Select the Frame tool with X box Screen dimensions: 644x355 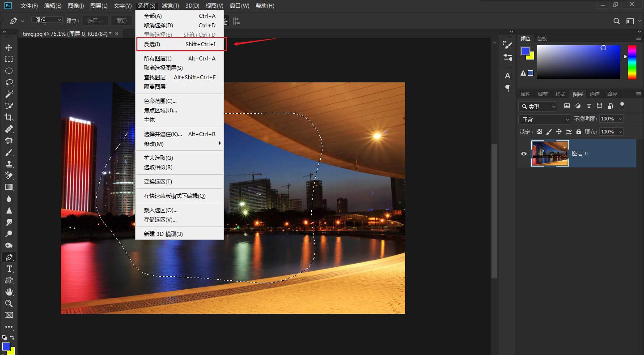coord(8,315)
